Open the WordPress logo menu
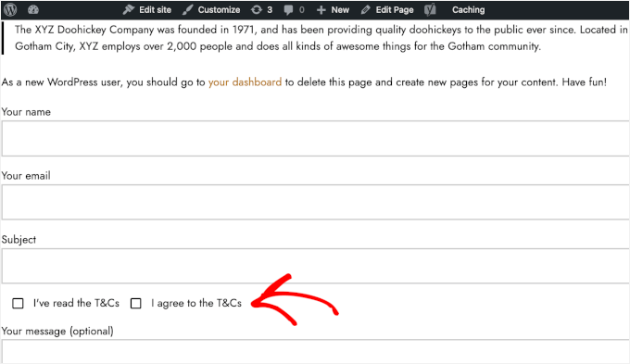 pyautogui.click(x=10, y=9)
